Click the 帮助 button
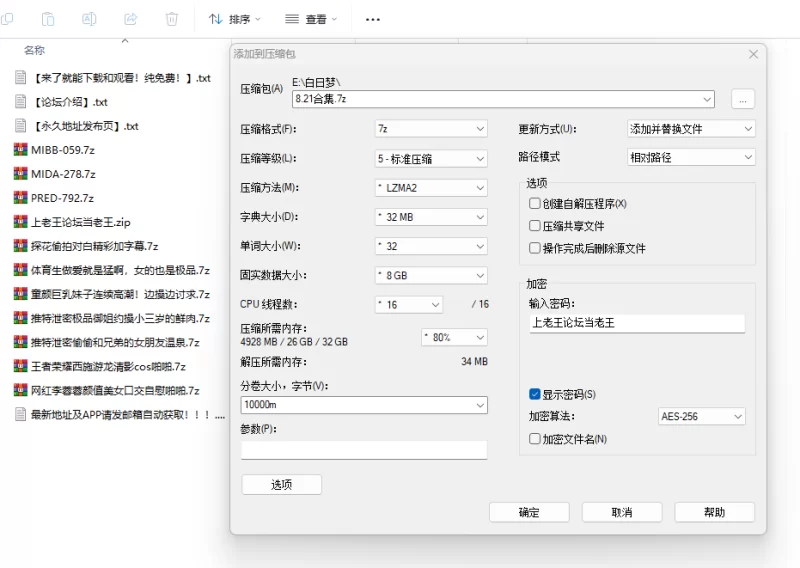Viewport: 800px width, 568px height. coord(714,512)
